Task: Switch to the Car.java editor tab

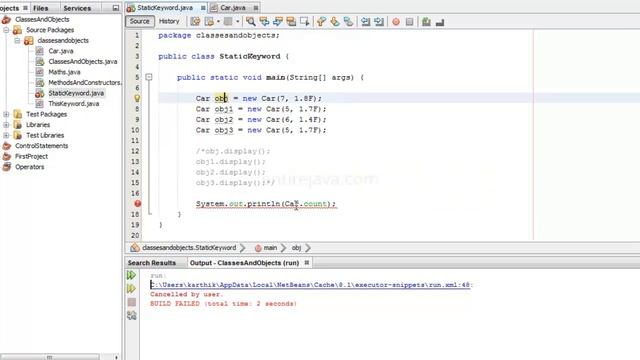Action: click(233, 8)
